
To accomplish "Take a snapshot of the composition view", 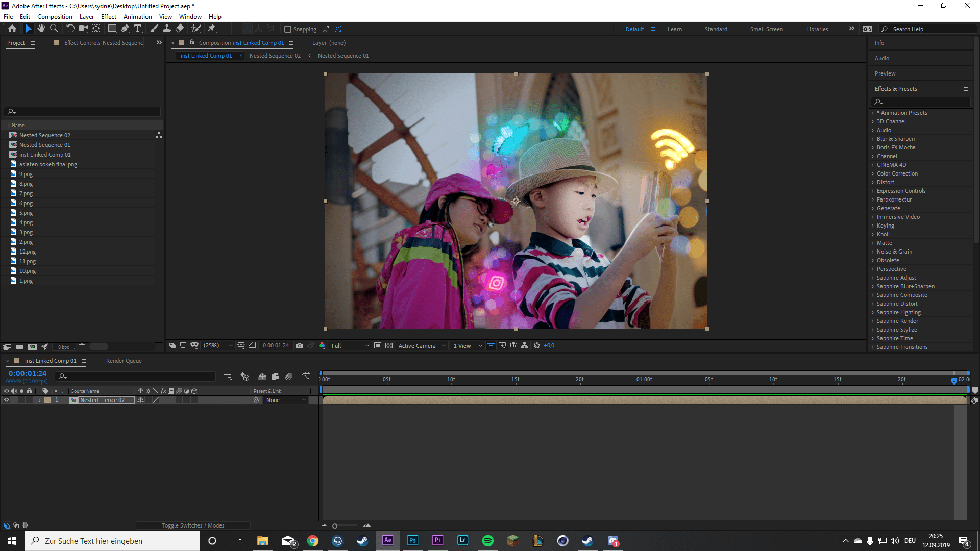I will (x=300, y=345).
